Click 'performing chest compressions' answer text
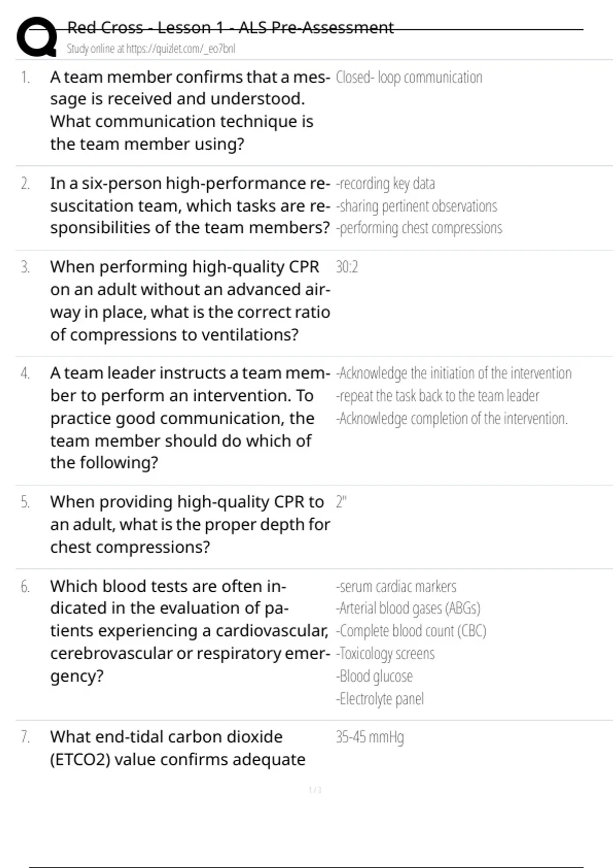 (x=419, y=228)
